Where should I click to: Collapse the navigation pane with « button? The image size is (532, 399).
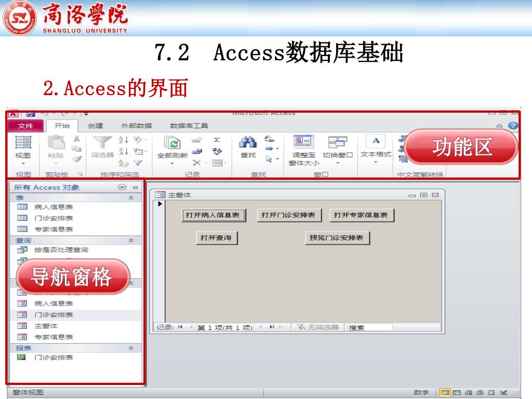tap(136, 187)
